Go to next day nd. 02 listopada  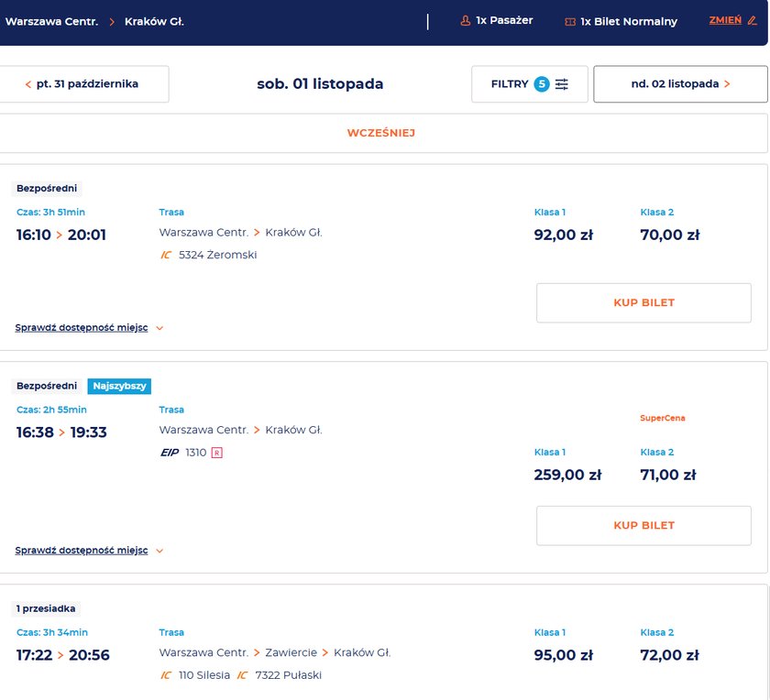coord(680,84)
